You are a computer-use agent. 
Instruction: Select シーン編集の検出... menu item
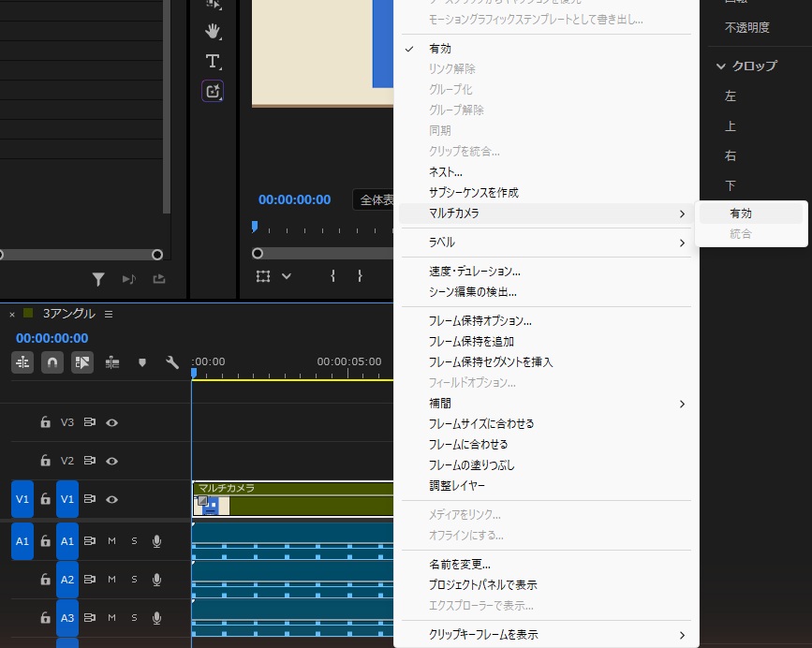545,292
